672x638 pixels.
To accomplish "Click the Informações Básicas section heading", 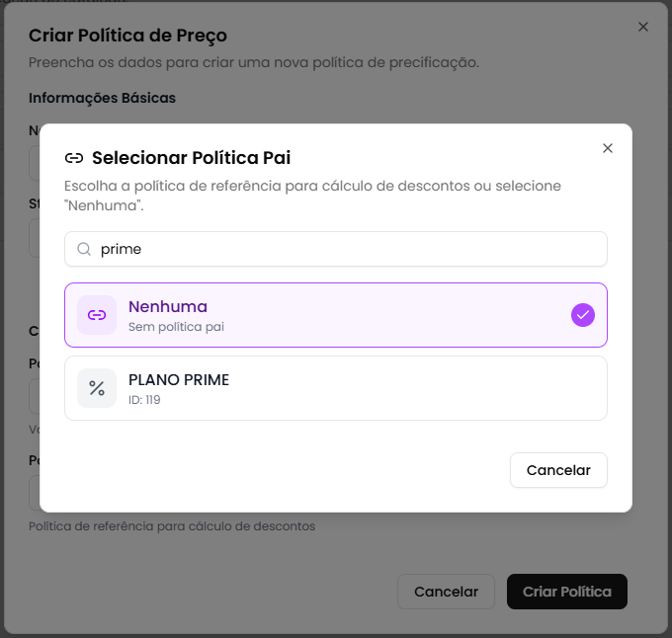I will [102, 98].
